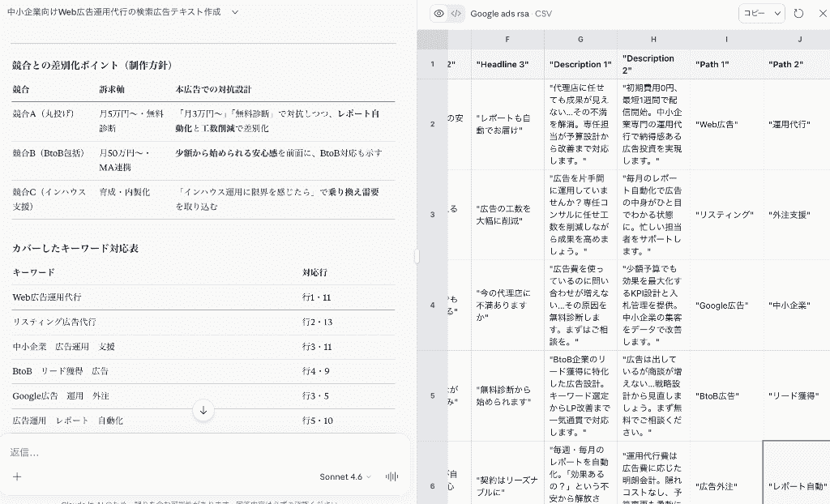
Task: Click the panel divider resize handle
Action: coord(417,256)
